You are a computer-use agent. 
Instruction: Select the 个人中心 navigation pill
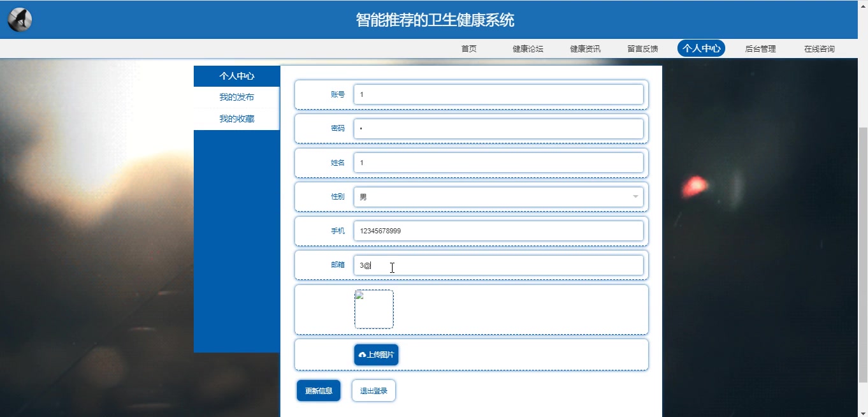tap(701, 48)
